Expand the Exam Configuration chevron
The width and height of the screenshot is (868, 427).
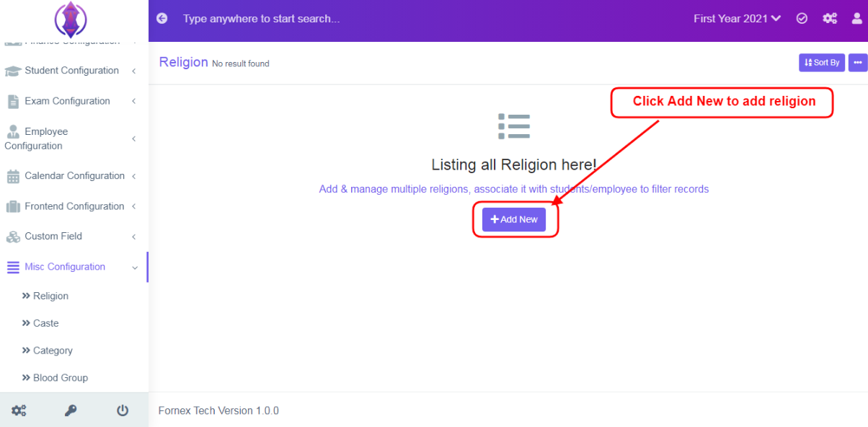click(134, 101)
